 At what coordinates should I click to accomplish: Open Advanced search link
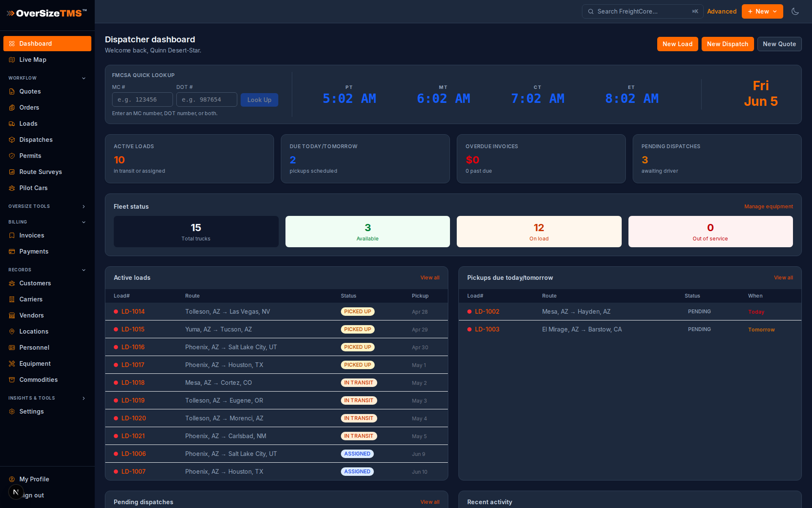pyautogui.click(x=722, y=11)
